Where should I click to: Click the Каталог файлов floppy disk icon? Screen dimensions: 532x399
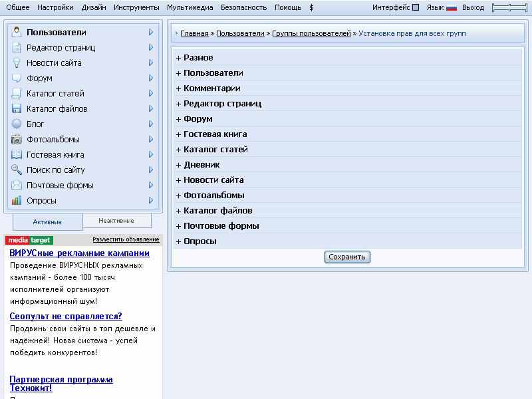pyautogui.click(x=16, y=108)
